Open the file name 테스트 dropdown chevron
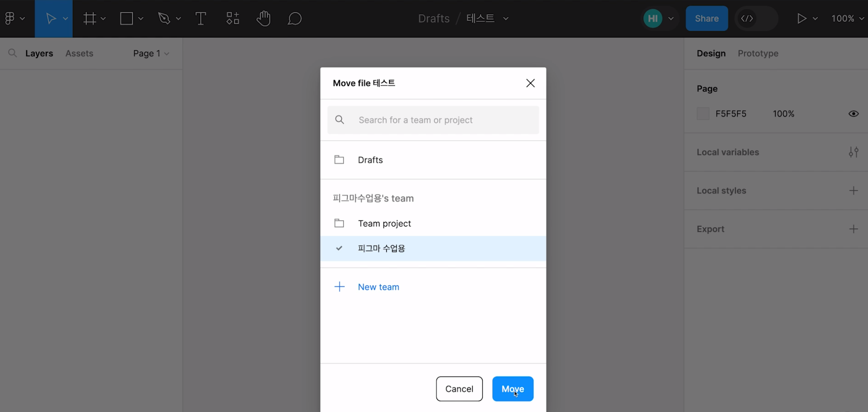The height and width of the screenshot is (412, 868). point(506,19)
